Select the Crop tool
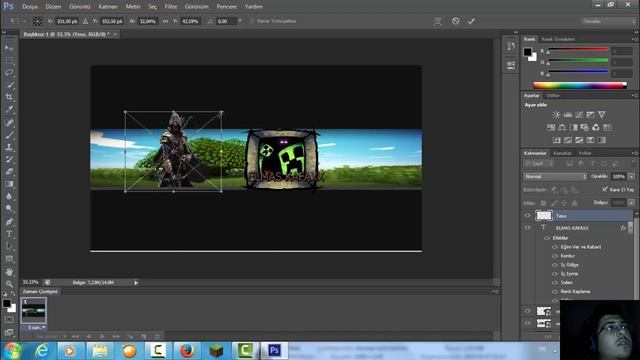640x360 pixels. click(9, 97)
